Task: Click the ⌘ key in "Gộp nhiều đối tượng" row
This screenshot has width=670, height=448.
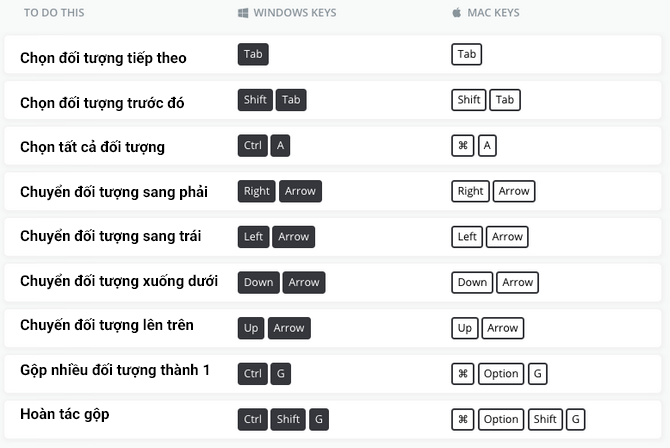Action: 463,373
